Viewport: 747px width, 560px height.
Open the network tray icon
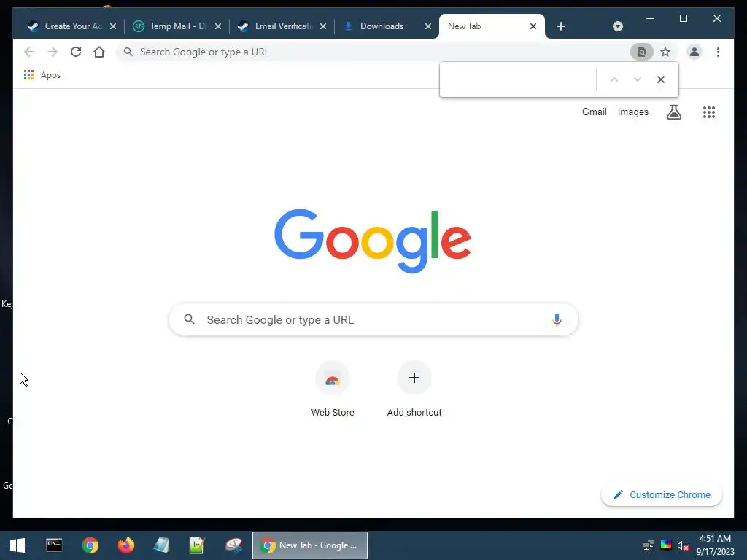coord(649,545)
